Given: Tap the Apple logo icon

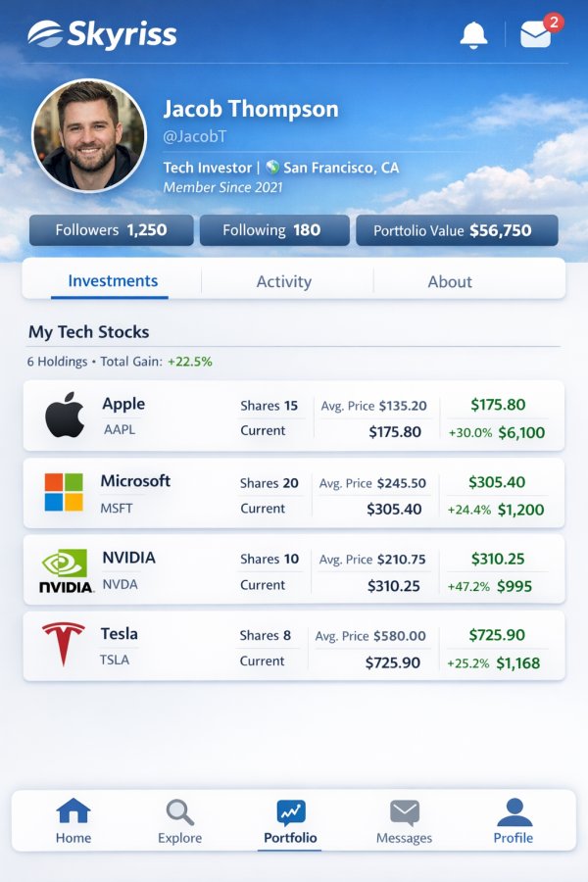Looking at the screenshot, I should (x=65, y=416).
